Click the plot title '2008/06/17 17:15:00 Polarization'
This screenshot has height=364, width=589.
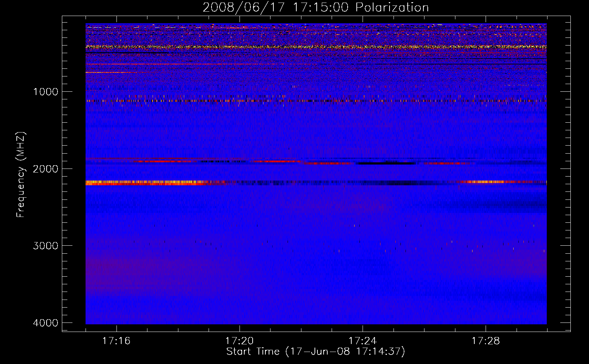click(316, 7)
